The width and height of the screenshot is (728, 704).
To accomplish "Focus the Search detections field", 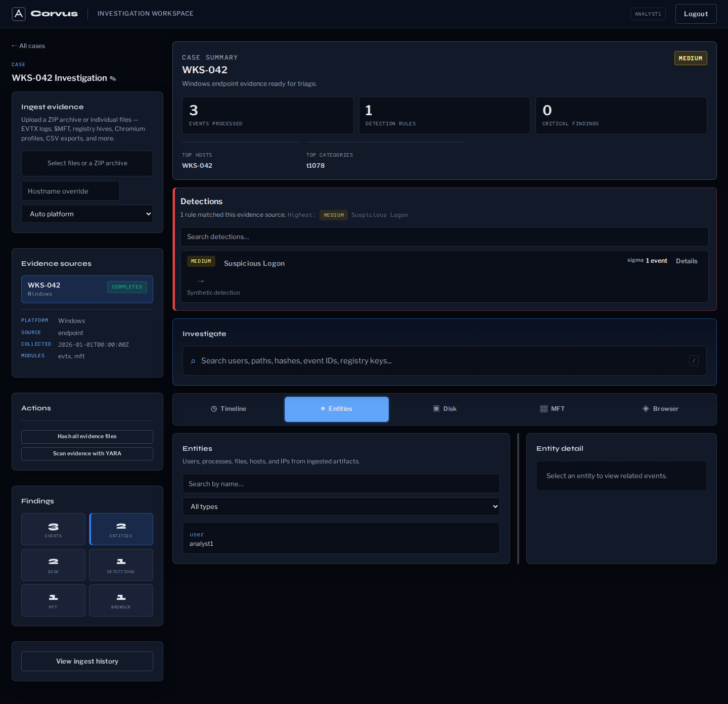I will tap(444, 237).
